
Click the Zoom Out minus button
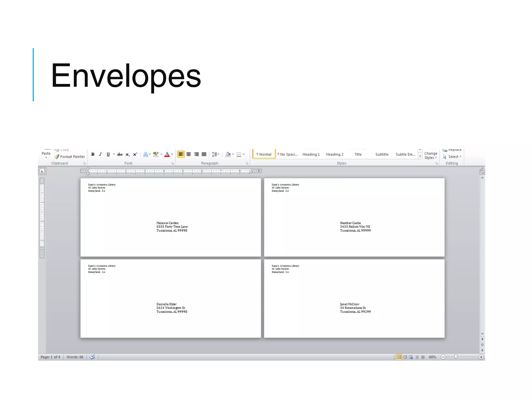coord(443,357)
